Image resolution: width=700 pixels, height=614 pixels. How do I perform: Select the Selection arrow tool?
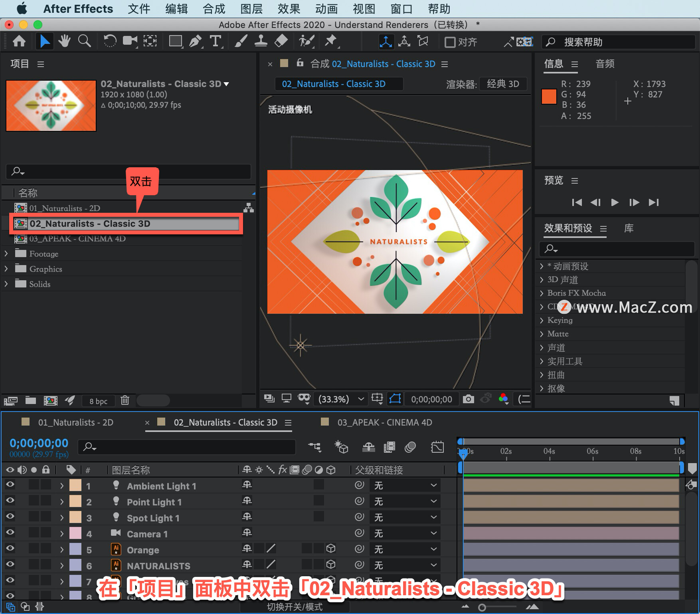(45, 41)
